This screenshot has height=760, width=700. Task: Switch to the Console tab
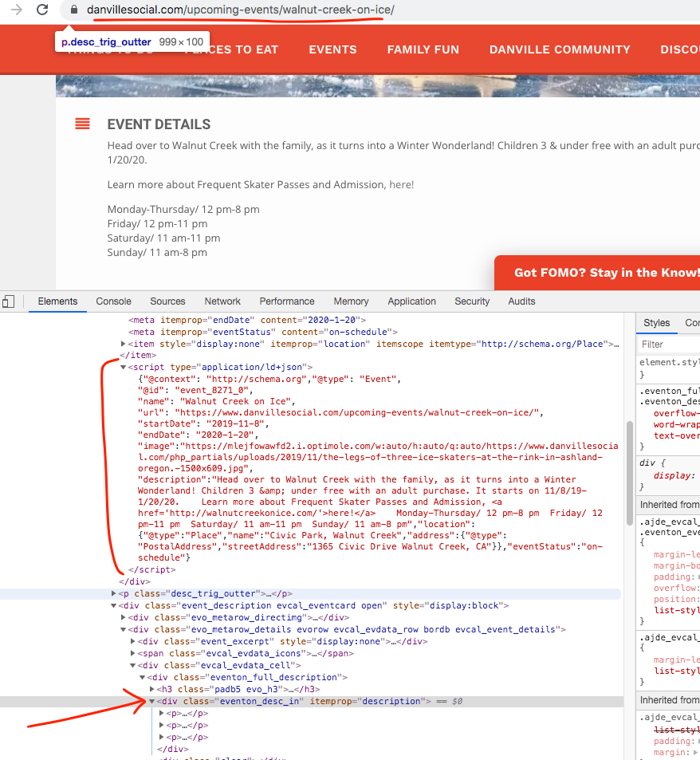[113, 301]
